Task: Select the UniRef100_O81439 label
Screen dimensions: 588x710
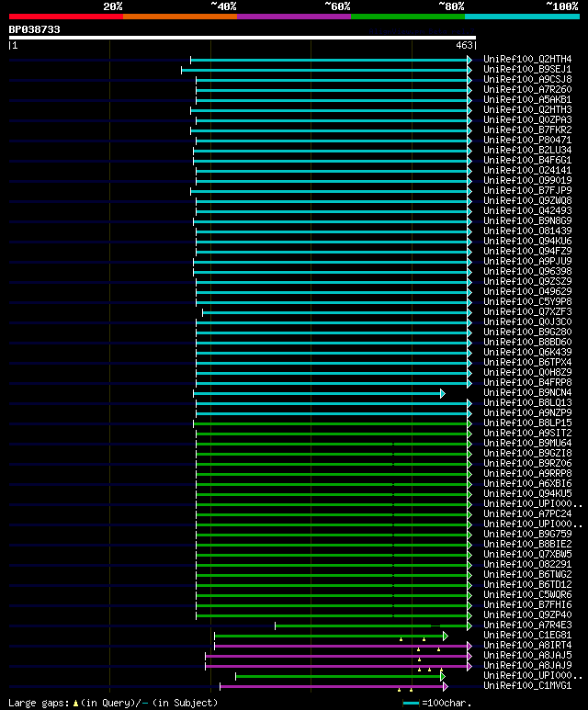Action: 527,231
